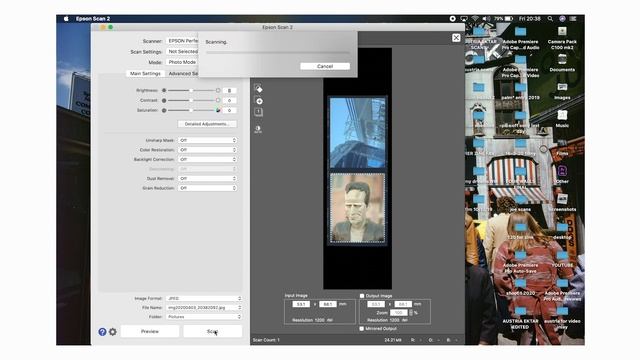Click the numbered marquee icon in preview toolbar
The image size is (640, 360).
pos(259,112)
